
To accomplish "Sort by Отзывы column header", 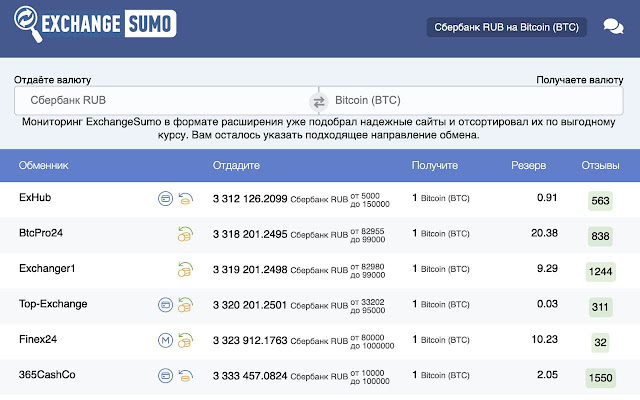I will coord(600,165).
